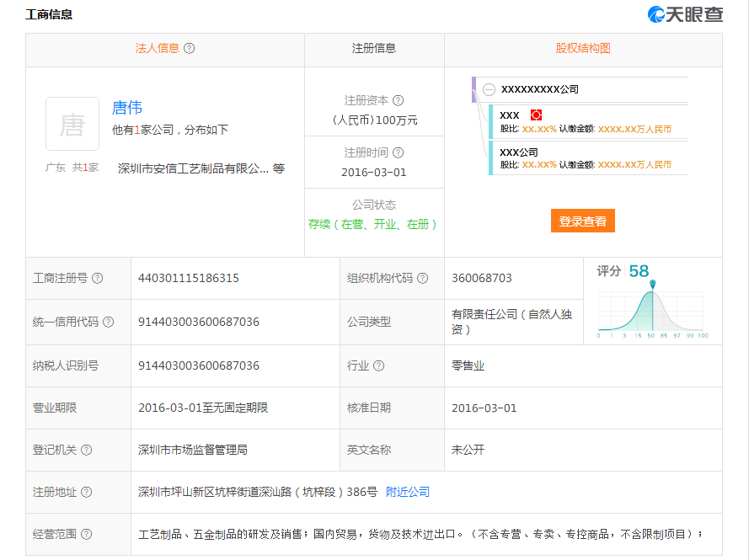
Task: Click the score marker on the 评分 chart
Action: [652, 284]
